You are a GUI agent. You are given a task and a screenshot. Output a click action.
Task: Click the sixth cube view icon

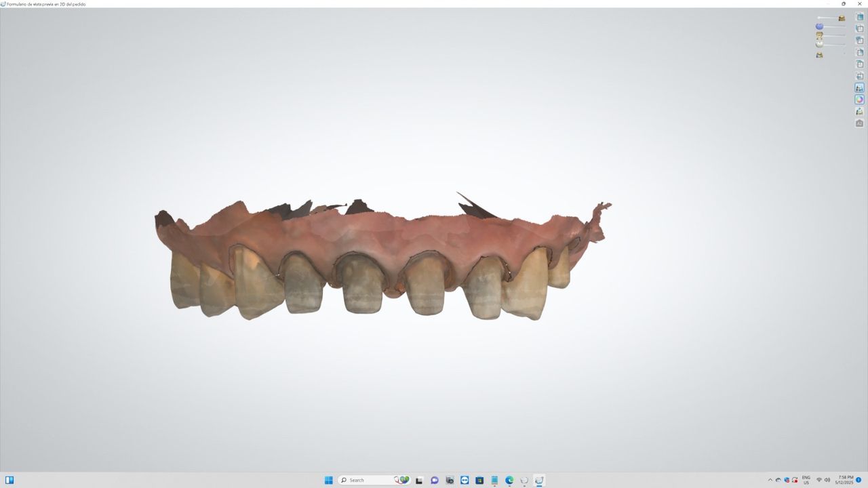pyautogui.click(x=860, y=76)
